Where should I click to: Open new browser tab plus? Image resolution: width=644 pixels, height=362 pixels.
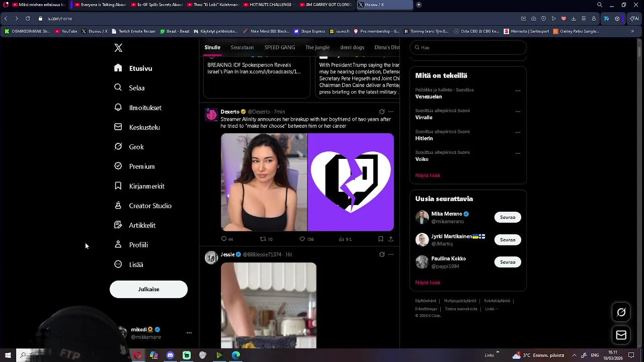point(419,5)
